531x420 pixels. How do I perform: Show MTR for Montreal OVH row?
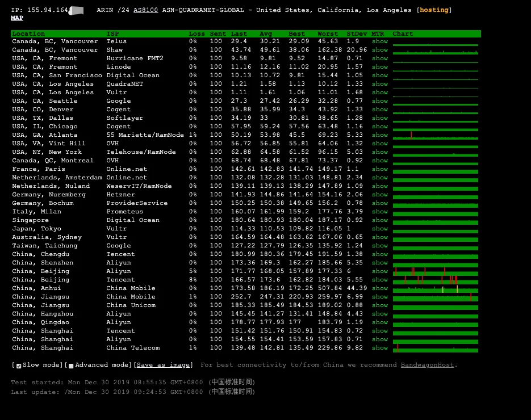(380, 161)
